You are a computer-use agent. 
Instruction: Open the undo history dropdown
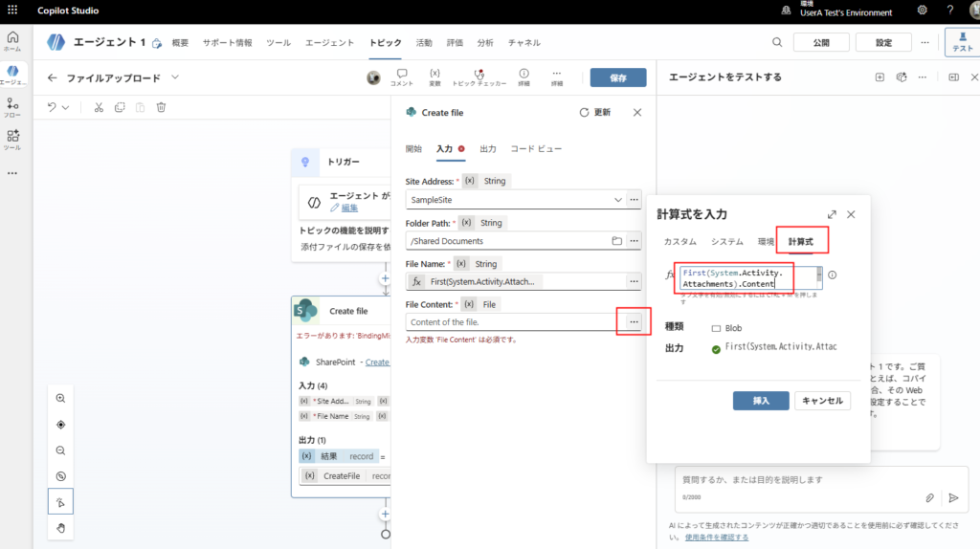tap(66, 107)
